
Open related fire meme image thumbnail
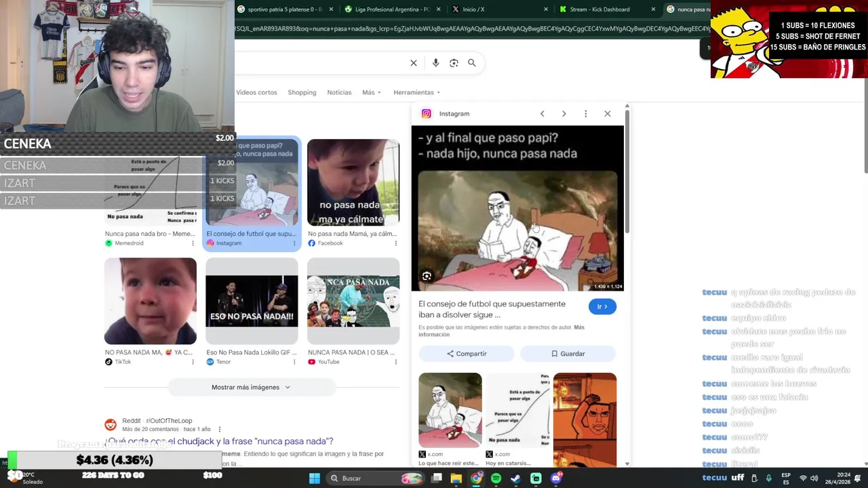(585, 419)
